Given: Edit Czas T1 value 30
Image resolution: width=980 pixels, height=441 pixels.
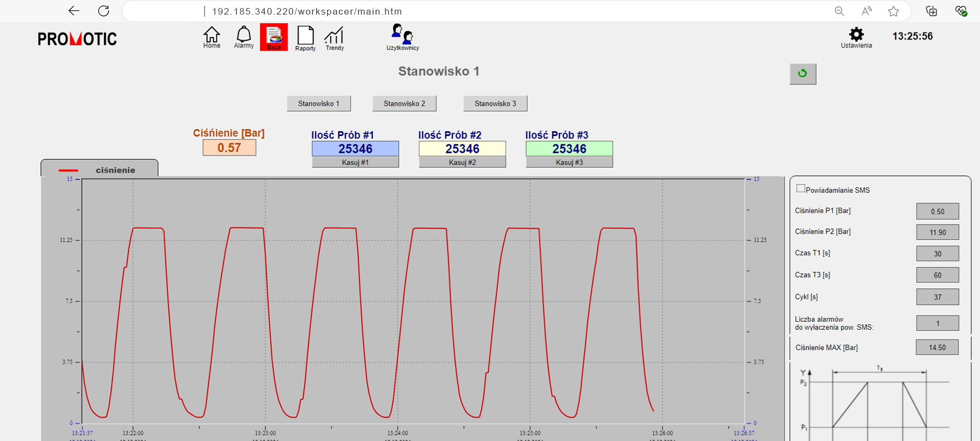Looking at the screenshot, I should coord(937,254).
